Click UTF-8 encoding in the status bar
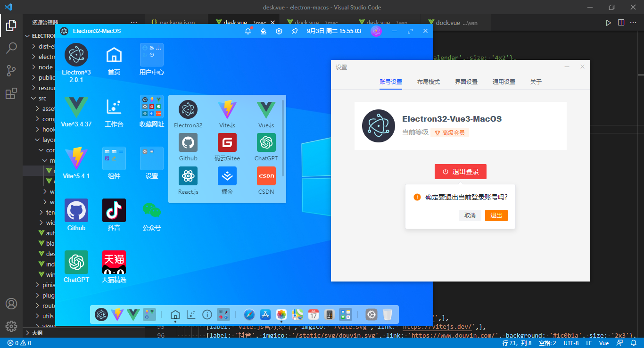Screen dimensions: 644x348 tap(571, 343)
